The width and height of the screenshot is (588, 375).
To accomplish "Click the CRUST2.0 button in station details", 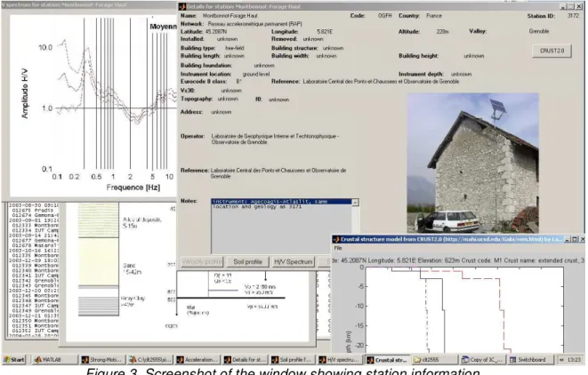I will coord(552,51).
